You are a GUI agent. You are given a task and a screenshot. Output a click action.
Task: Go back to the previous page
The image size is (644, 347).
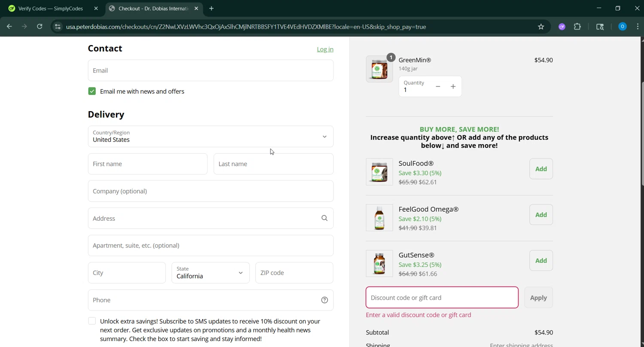coord(9,27)
